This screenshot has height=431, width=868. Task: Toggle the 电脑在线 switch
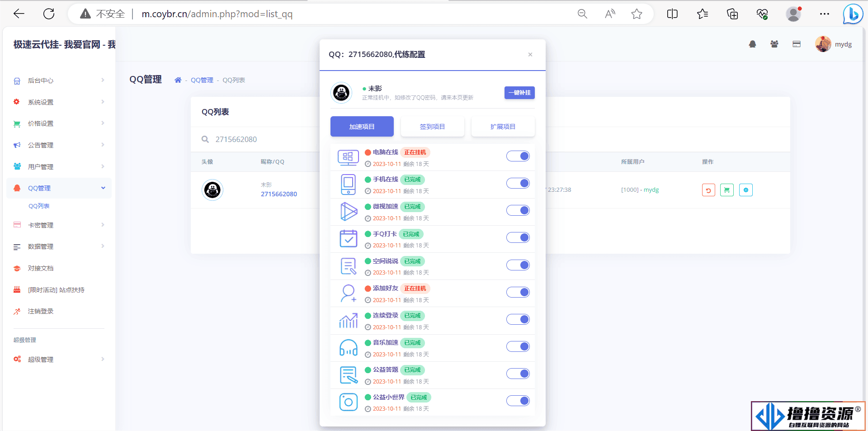518,156
